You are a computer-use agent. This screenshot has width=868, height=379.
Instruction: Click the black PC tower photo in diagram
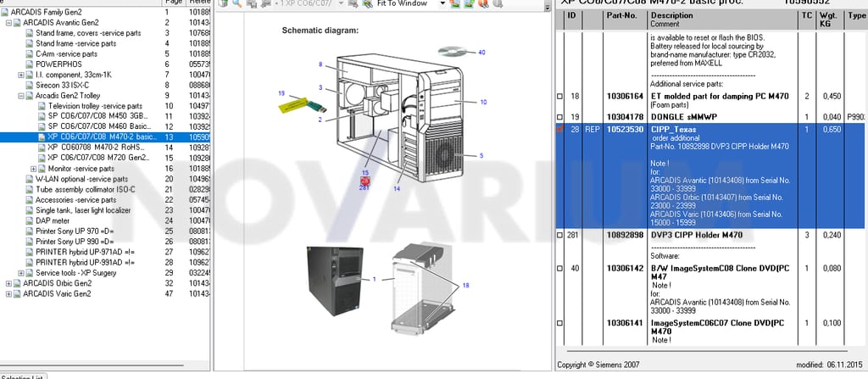(336, 281)
